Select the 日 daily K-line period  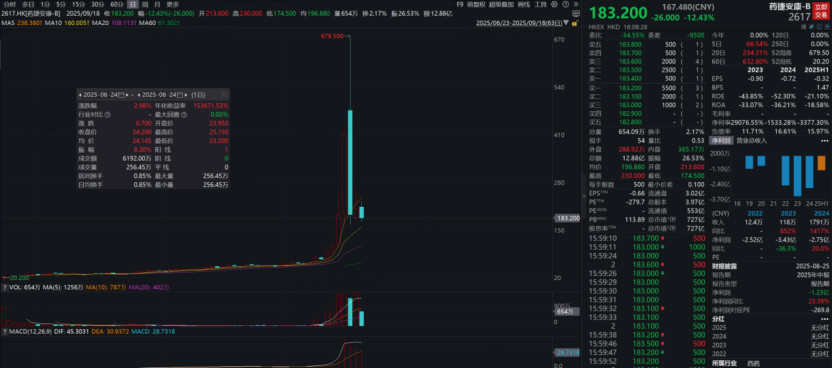[132, 4]
